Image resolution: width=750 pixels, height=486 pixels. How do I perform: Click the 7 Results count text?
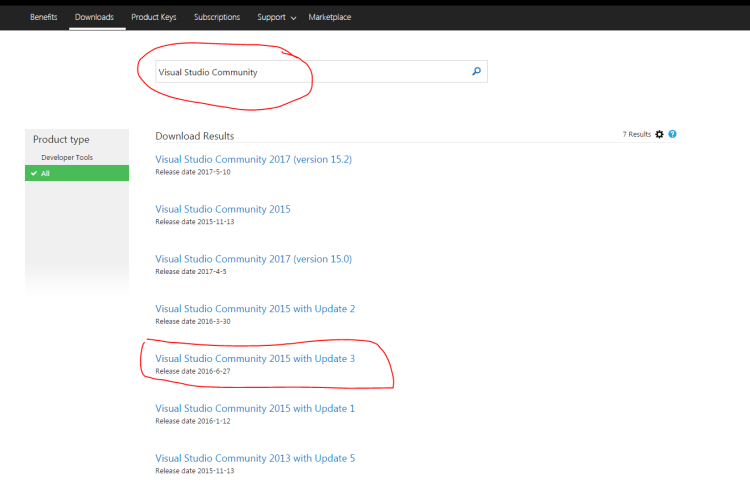pos(637,134)
